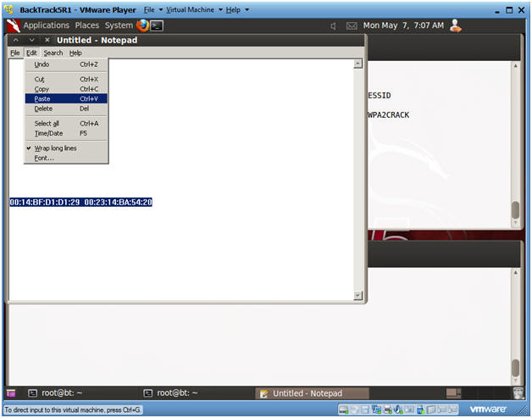Viewport: 532px width, 418px height.
Task: Open the user account icon in panel
Action: tap(455, 25)
